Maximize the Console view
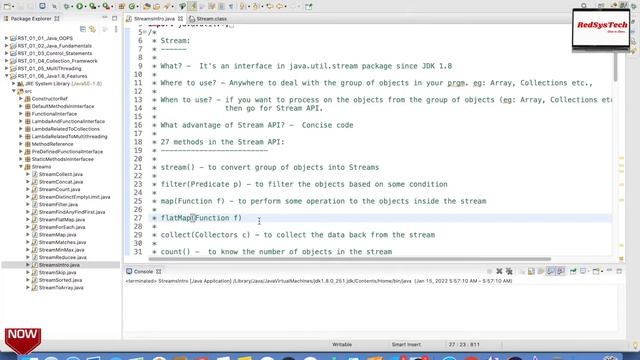Viewport: 640px width, 360px height. pyautogui.click(x=619, y=271)
